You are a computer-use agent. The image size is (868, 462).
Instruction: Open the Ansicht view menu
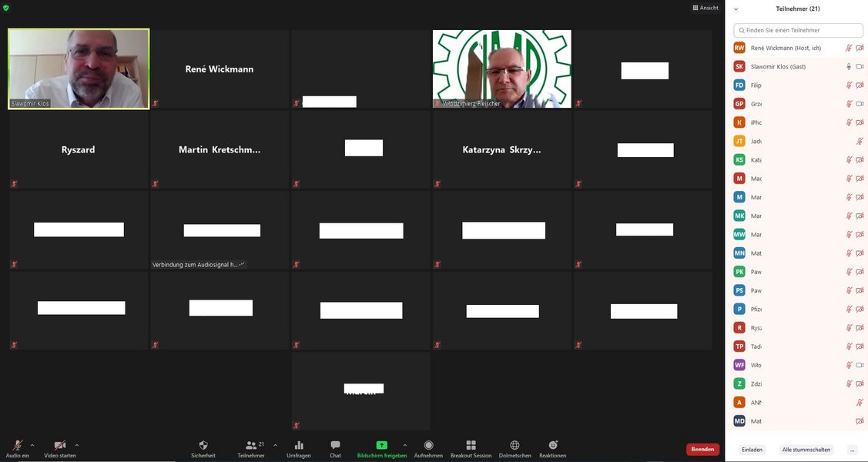tap(705, 8)
